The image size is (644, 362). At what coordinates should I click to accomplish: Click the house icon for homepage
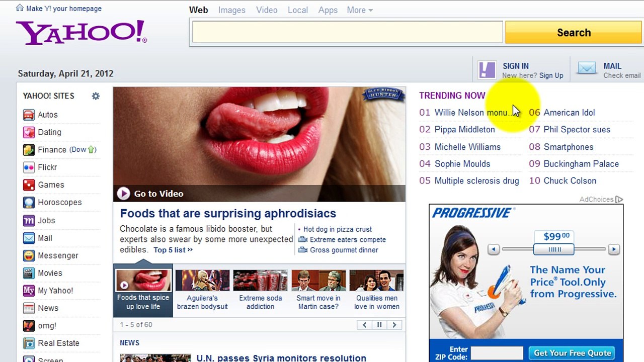coord(20,8)
